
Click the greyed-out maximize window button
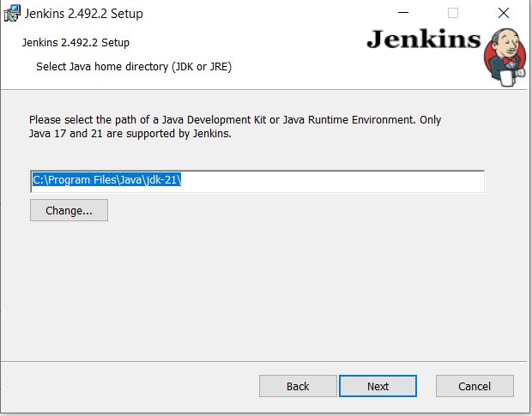click(x=453, y=14)
